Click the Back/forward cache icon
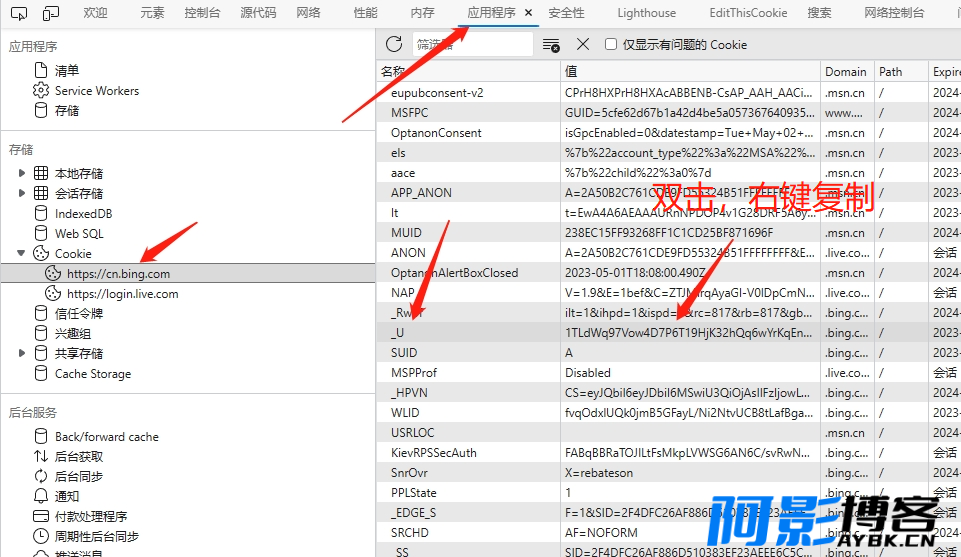The image size is (961, 557). click(x=40, y=436)
